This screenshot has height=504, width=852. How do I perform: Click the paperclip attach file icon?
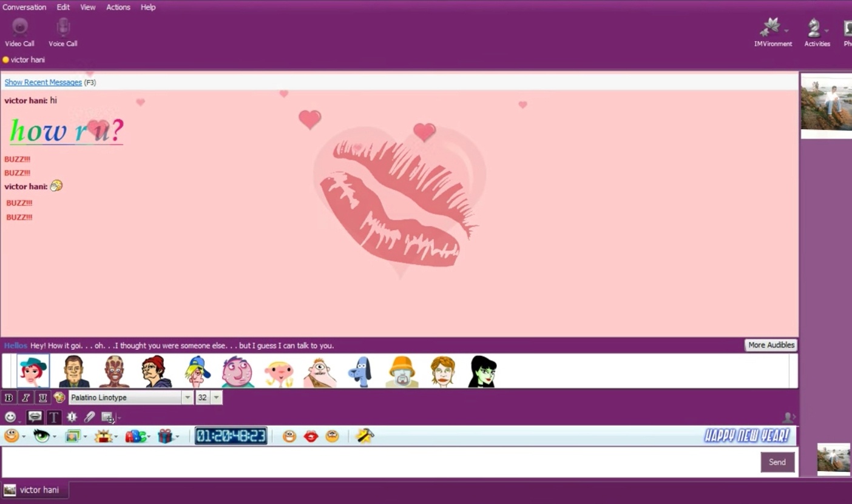point(90,417)
